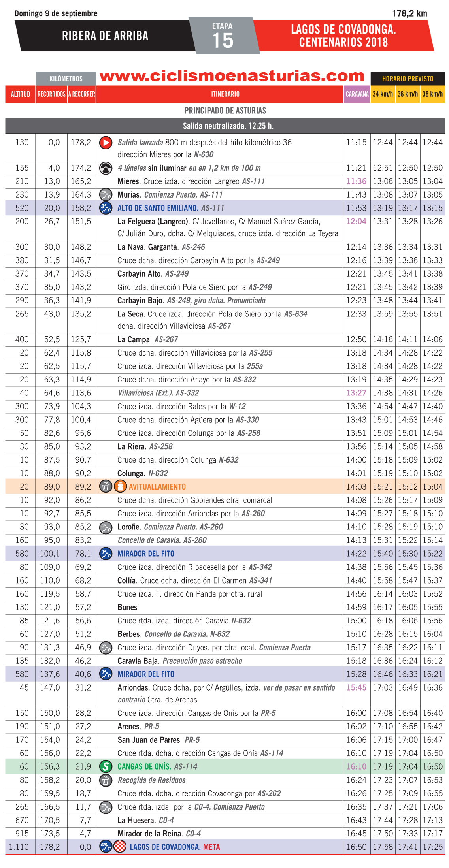Click the Bones itinerary entry
Image resolution: width=449 pixels, height=868 pixels.
point(127,608)
